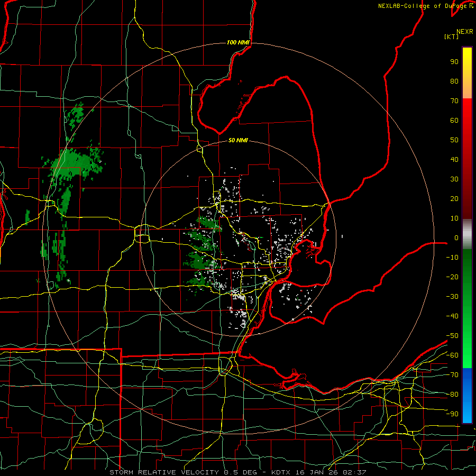
Task: Click the 70 value on the velocity scale
Action: tap(454, 101)
